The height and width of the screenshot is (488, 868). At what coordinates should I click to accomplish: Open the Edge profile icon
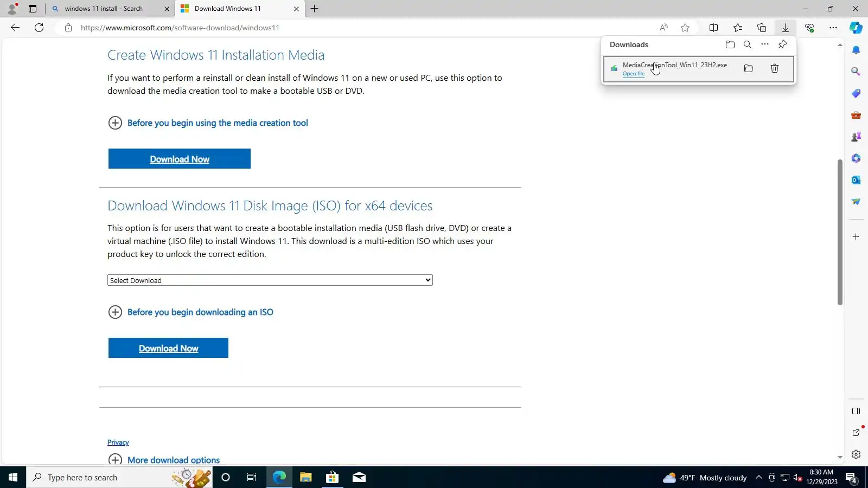tap(12, 9)
